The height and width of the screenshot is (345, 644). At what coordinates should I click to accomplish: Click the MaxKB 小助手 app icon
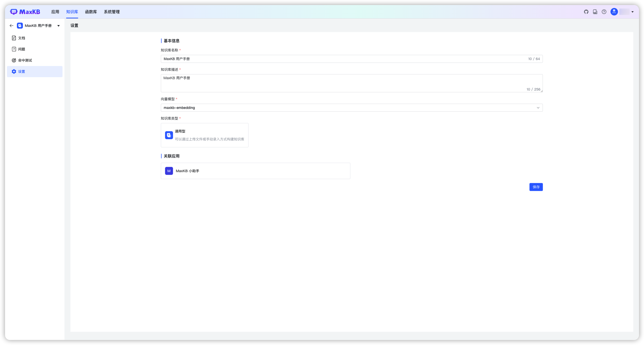pos(169,171)
